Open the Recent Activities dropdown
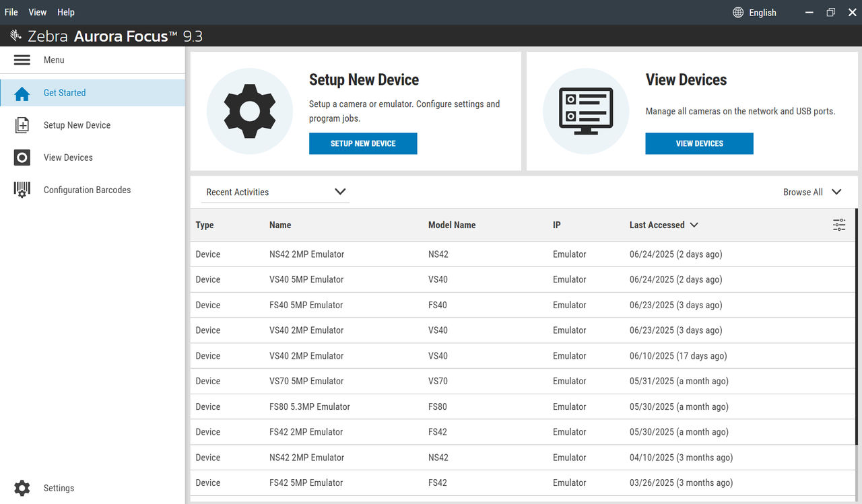This screenshot has width=862, height=504. [275, 192]
